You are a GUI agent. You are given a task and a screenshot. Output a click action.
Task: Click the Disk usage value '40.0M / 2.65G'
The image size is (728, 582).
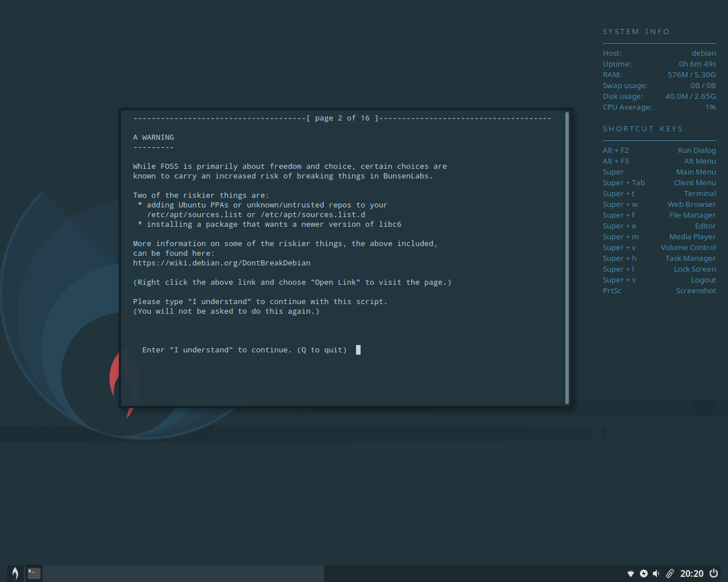click(690, 96)
